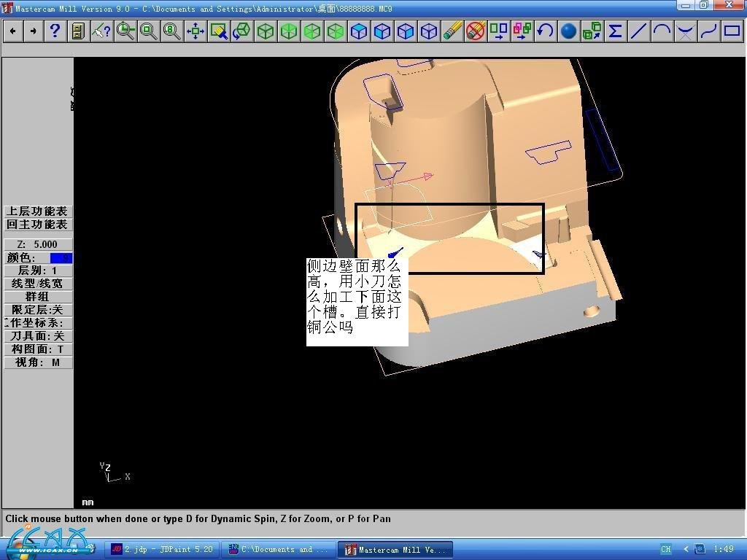Select the third blue cube plane icon
747x560 pixels.
405,31
